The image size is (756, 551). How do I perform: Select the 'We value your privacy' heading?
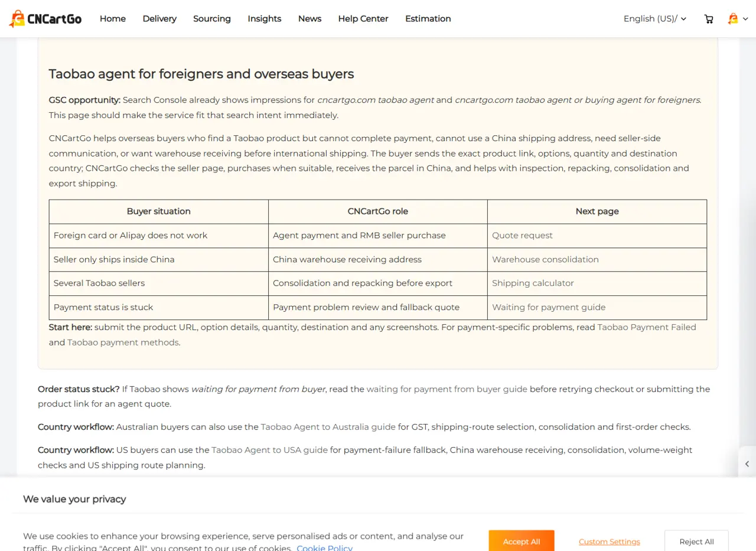pyautogui.click(x=74, y=499)
